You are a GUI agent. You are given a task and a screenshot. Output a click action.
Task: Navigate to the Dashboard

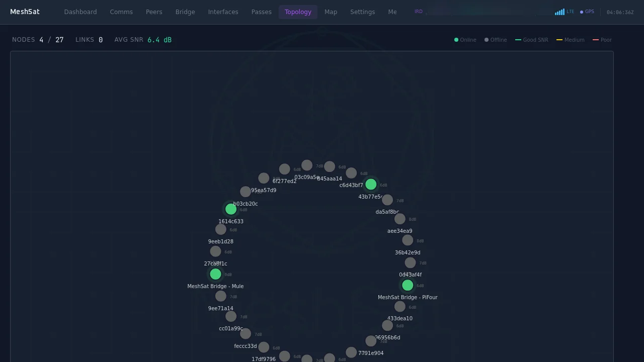[x=80, y=12]
